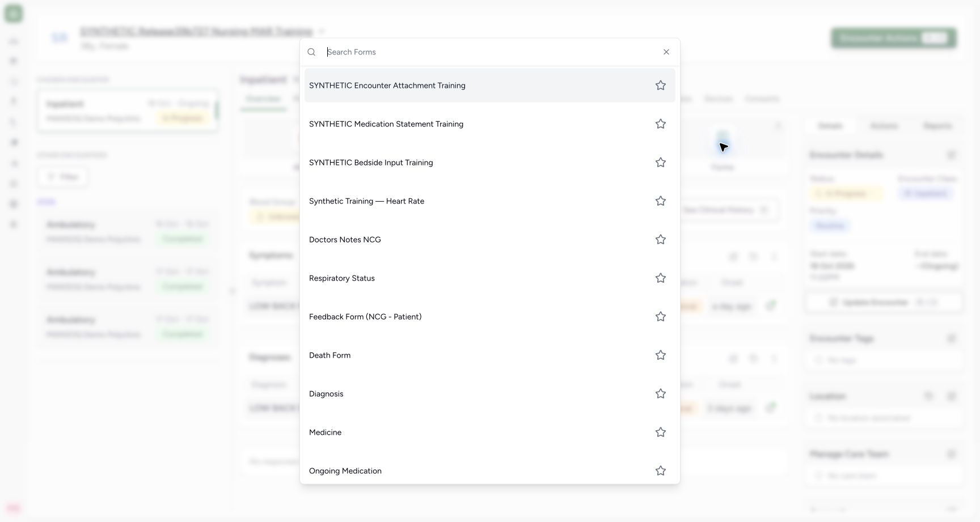Star the SYNTHETIC Bedside Input Training form
Viewport: 980px width, 522px height.
(x=661, y=163)
